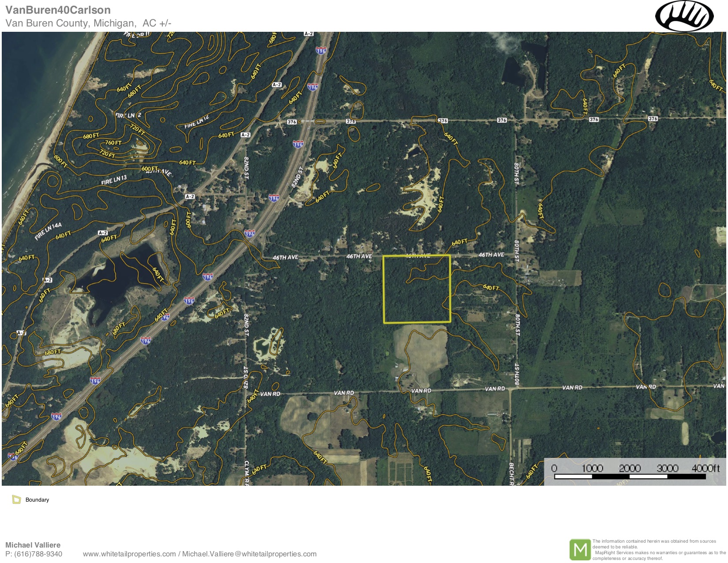The width and height of the screenshot is (728, 563).
Task: Click the I-196 shield nearest the A-2 overpass at top
Action: pyautogui.click(x=321, y=51)
